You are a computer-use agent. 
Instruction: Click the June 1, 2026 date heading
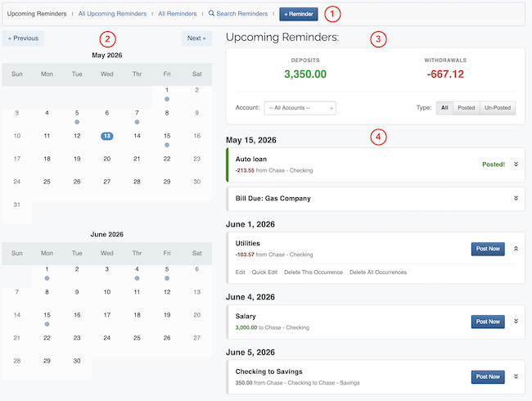pos(250,224)
